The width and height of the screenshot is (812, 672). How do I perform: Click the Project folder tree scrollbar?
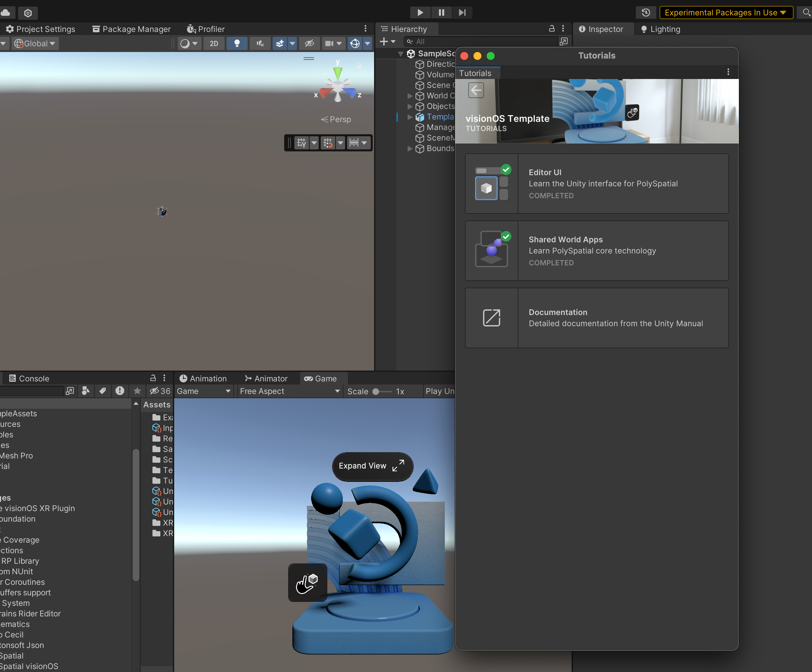pos(136,515)
